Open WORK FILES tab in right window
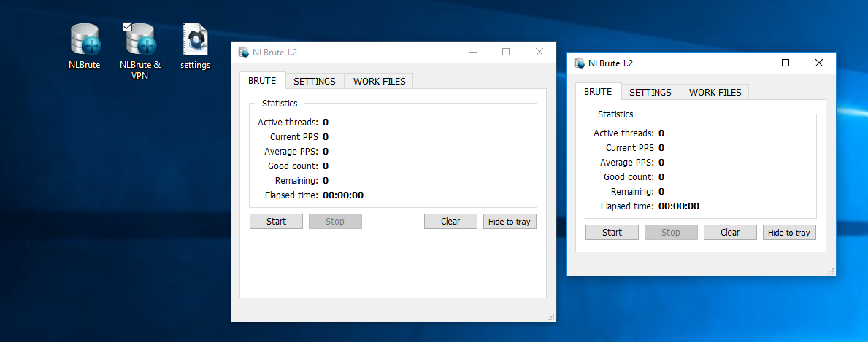Viewport: 868px width, 342px height. pos(715,92)
